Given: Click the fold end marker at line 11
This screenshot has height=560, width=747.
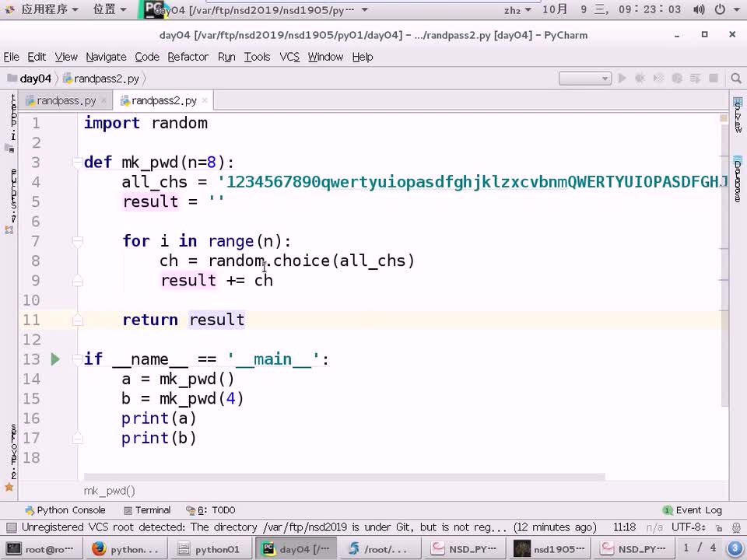Looking at the screenshot, I should click(77, 320).
